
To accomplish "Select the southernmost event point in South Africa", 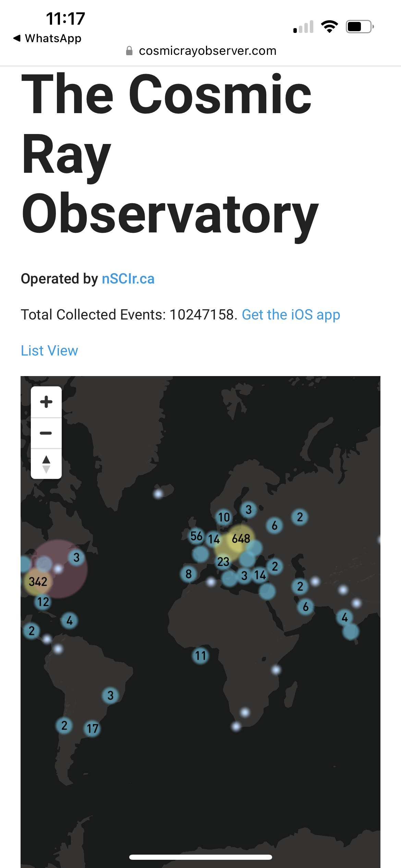I will pyautogui.click(x=236, y=726).
